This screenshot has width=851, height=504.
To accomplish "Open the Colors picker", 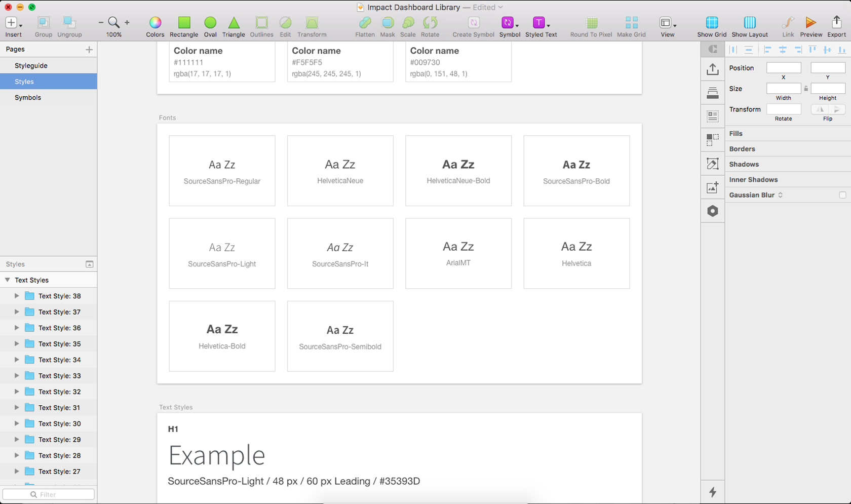I will (x=154, y=22).
